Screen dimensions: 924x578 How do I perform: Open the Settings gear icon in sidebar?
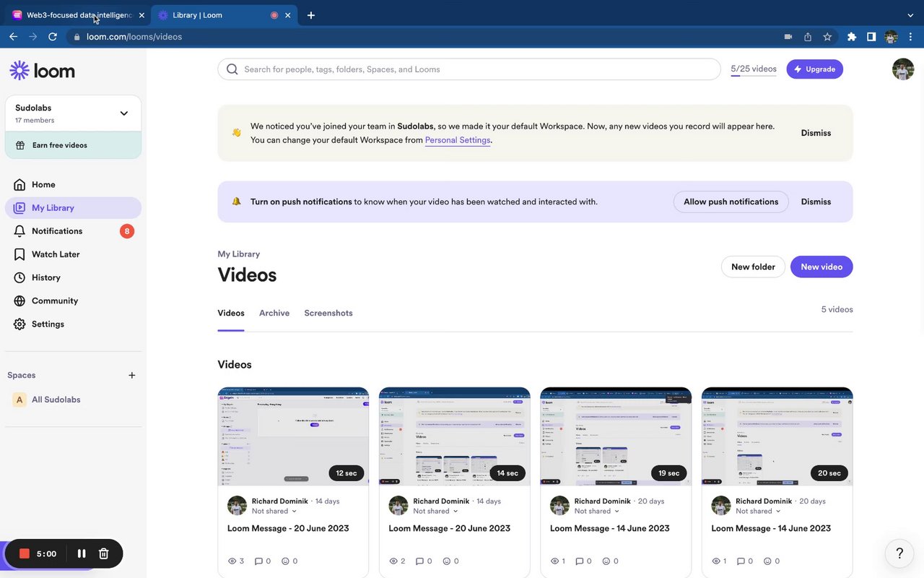[19, 324]
